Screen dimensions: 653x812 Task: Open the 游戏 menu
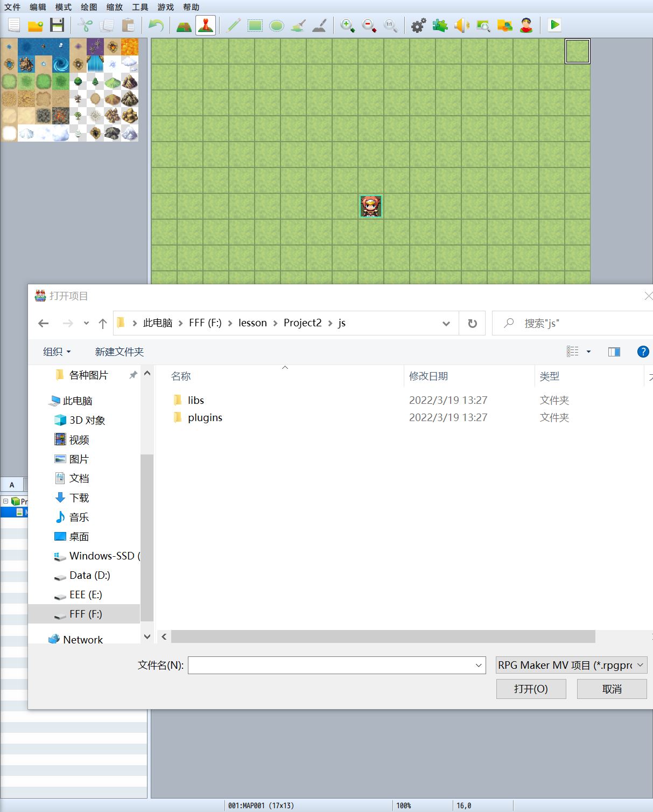[166, 7]
